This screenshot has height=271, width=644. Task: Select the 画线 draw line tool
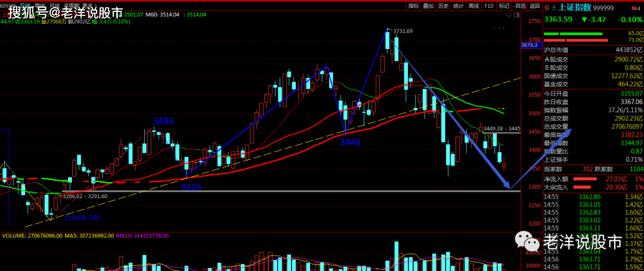(x=473, y=5)
